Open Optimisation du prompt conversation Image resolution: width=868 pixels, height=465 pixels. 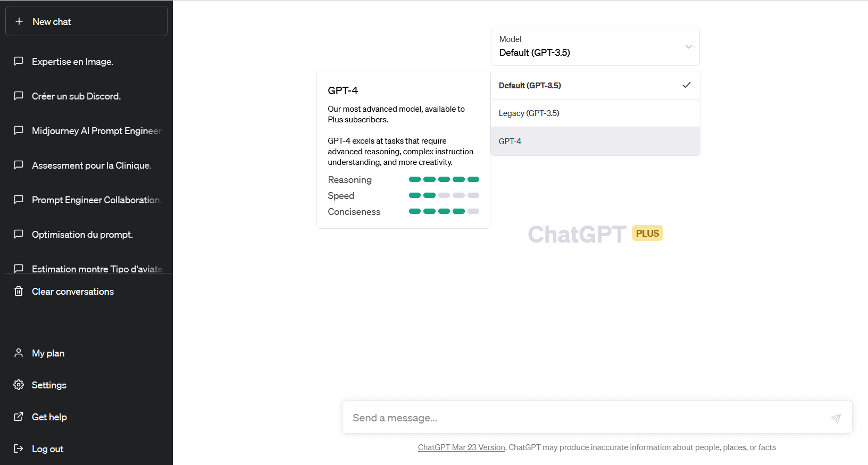click(x=86, y=234)
